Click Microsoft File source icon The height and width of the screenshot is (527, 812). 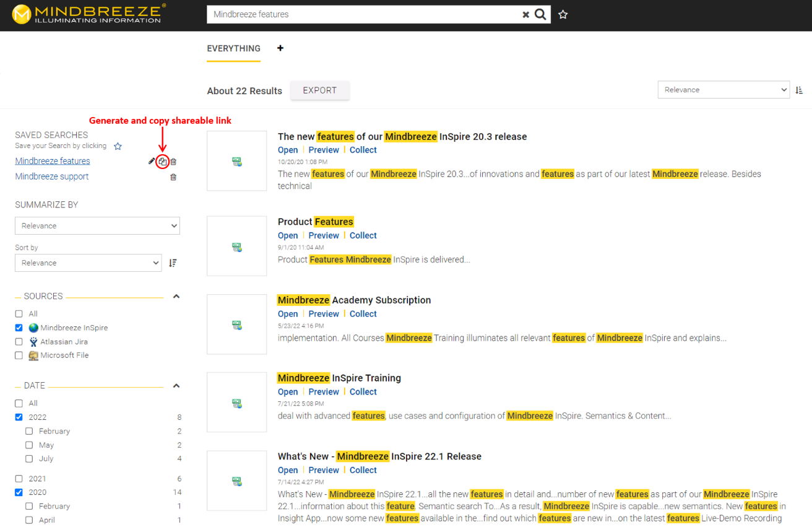[33, 355]
